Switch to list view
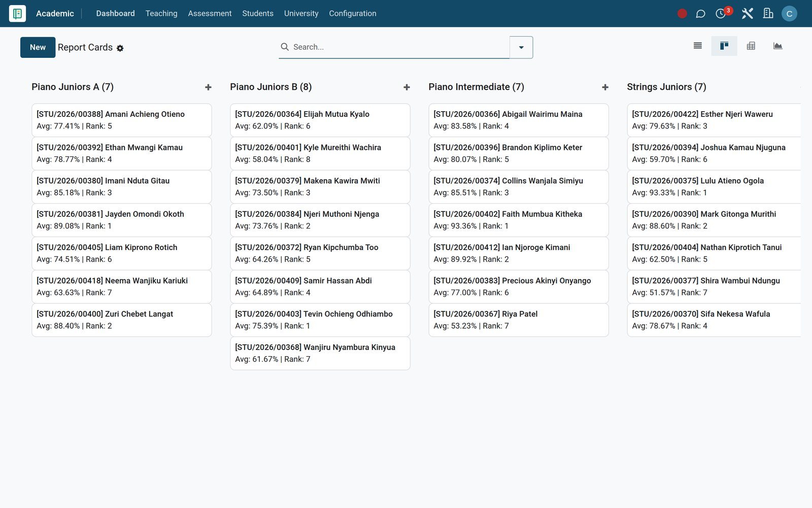 tap(698, 46)
